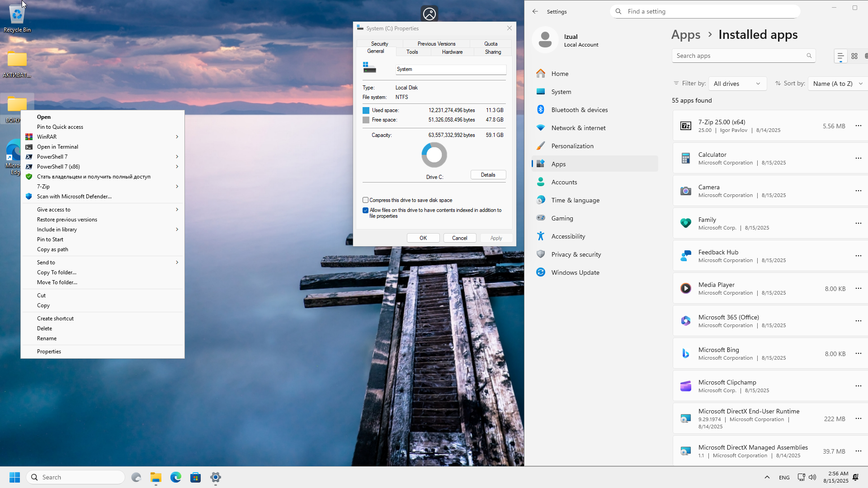
Task: Open Microsoft Store from taskbar
Action: pos(196,477)
